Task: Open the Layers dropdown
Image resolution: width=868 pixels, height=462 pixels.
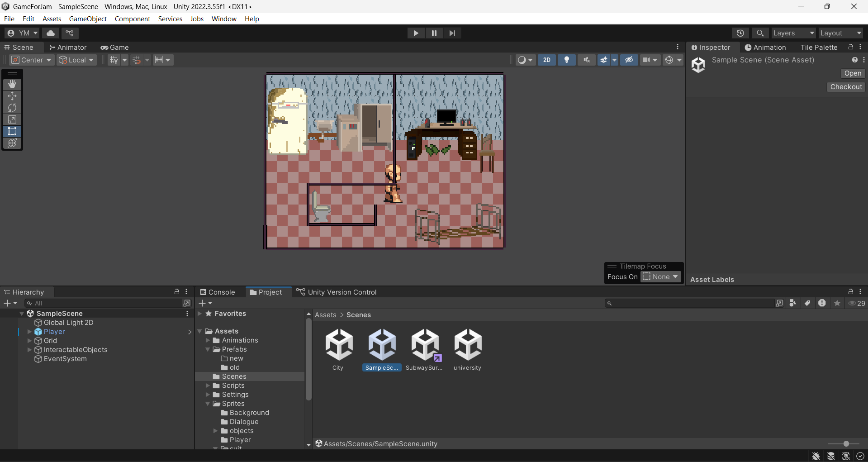Action: 793,33
